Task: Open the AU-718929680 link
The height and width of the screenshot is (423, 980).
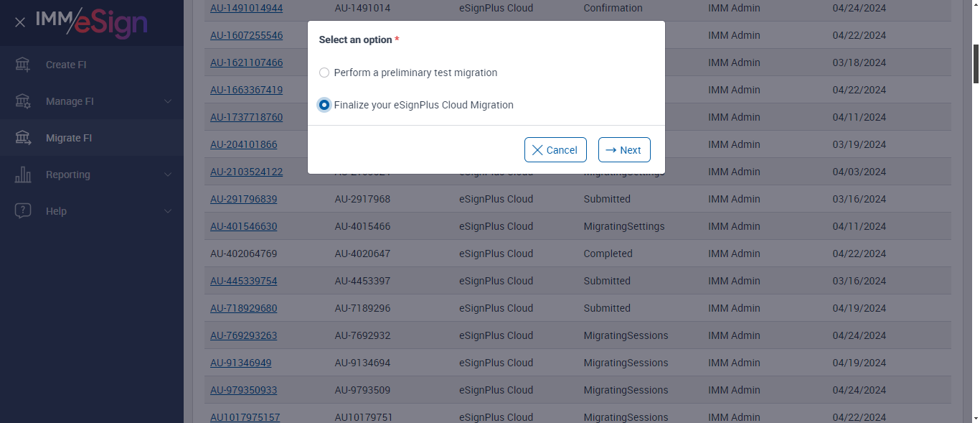Action: 243,308
